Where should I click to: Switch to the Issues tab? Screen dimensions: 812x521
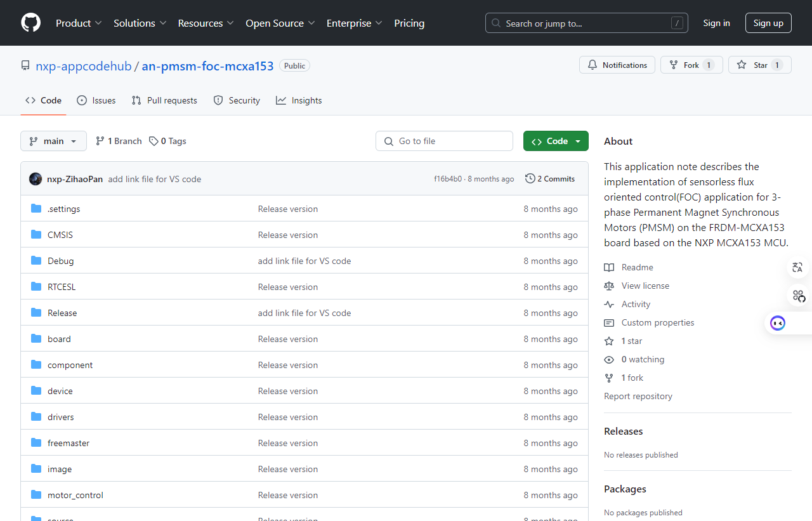[x=96, y=100]
